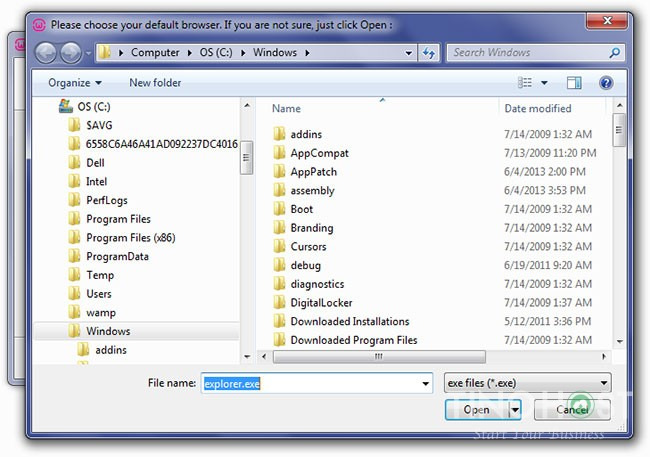Open the Organize menu
Screen dimensions: 650x457
(75, 83)
